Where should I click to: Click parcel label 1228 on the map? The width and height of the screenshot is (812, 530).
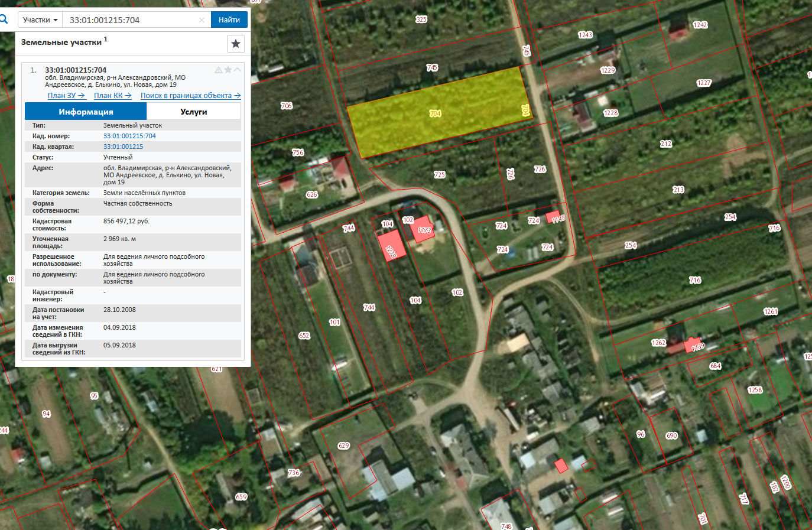pyautogui.click(x=610, y=113)
